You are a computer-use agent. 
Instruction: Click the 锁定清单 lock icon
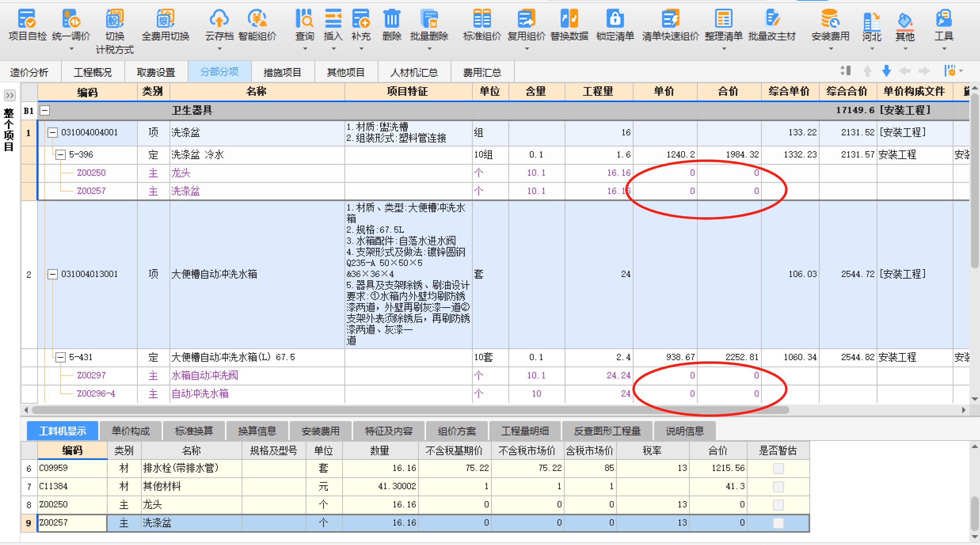615,19
